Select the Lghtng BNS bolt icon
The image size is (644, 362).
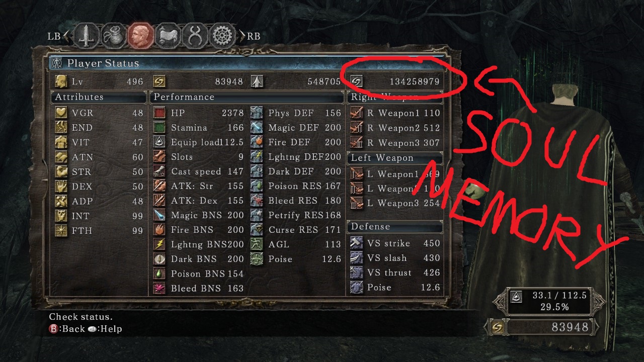pyautogui.click(x=159, y=244)
